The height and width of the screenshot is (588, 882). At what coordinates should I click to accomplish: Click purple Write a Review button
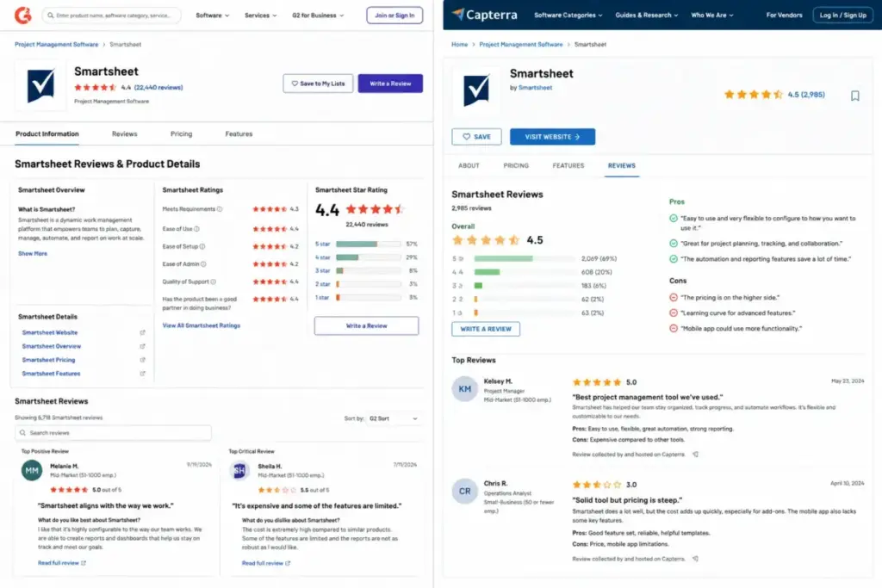point(390,84)
